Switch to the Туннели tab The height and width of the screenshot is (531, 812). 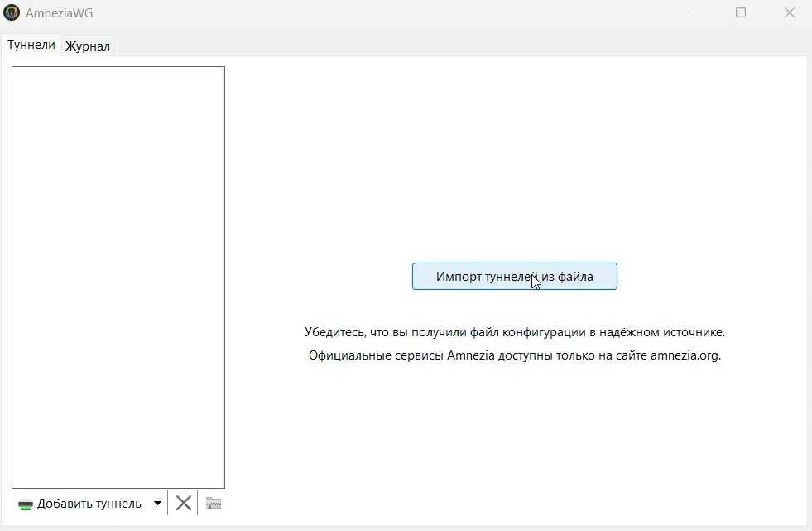31,45
